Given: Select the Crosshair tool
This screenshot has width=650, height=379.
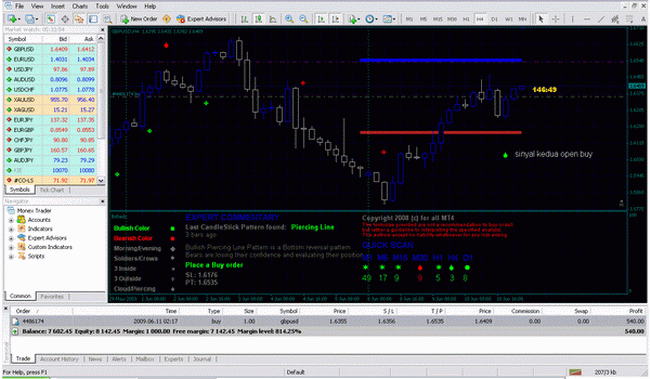Looking at the screenshot, I should (x=555, y=19).
